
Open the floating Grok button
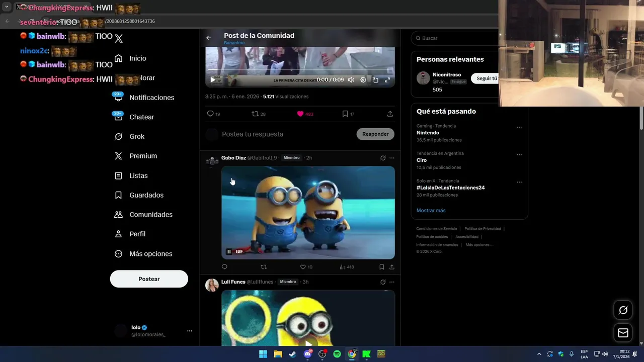[x=623, y=310]
